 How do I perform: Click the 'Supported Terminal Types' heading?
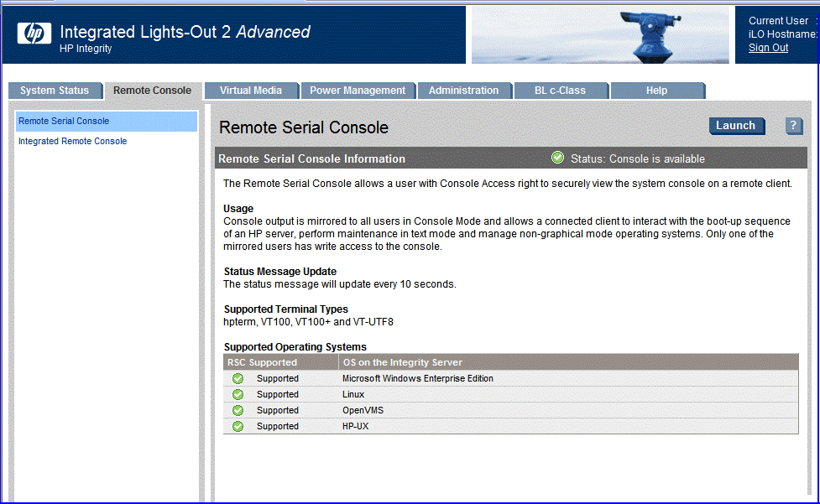286,309
